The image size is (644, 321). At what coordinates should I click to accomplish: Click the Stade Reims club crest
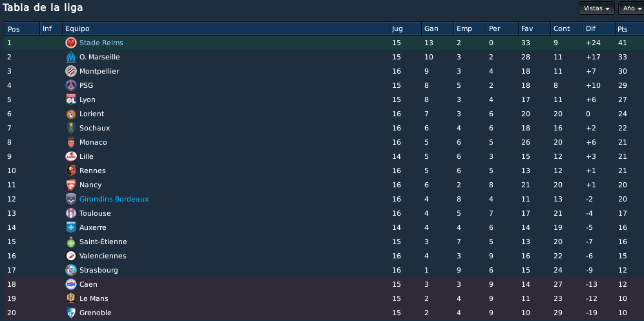coord(71,43)
